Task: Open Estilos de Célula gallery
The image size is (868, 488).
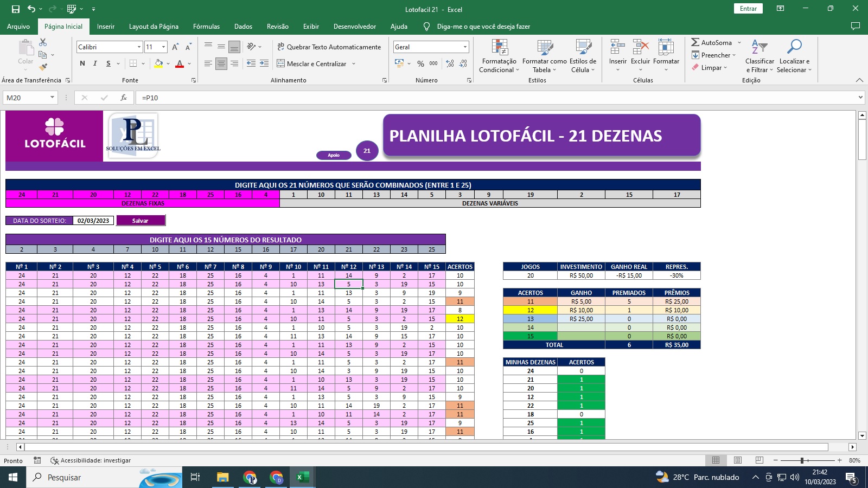Action: [583, 56]
